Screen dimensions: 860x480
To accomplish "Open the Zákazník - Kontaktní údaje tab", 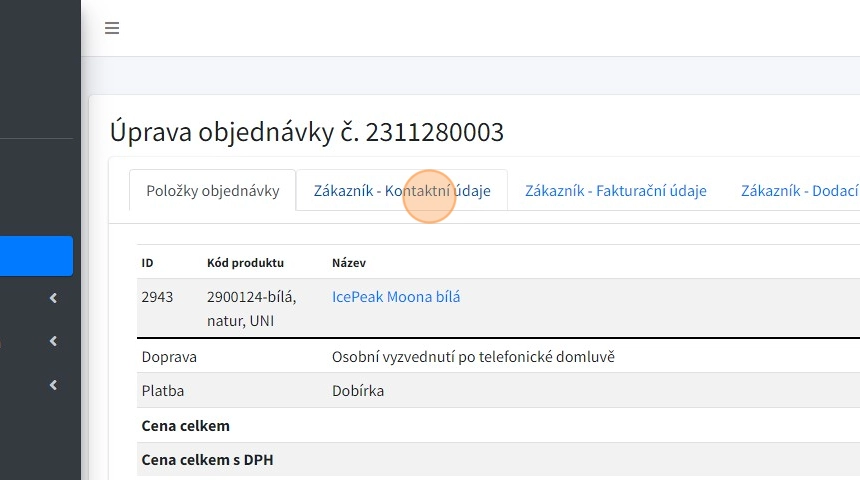I will point(401,191).
